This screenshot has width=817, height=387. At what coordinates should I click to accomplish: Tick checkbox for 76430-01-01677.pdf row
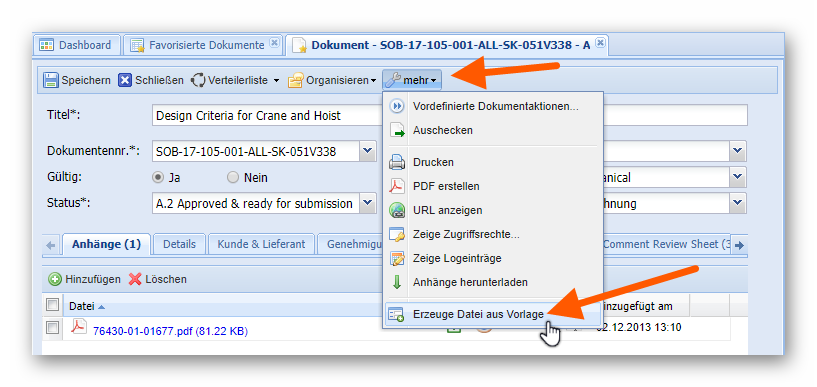53,328
